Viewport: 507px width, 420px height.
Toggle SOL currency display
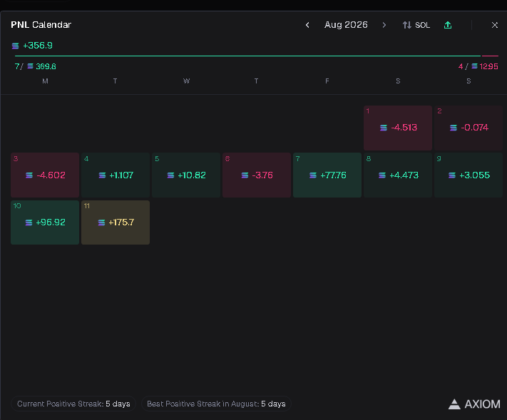point(416,25)
